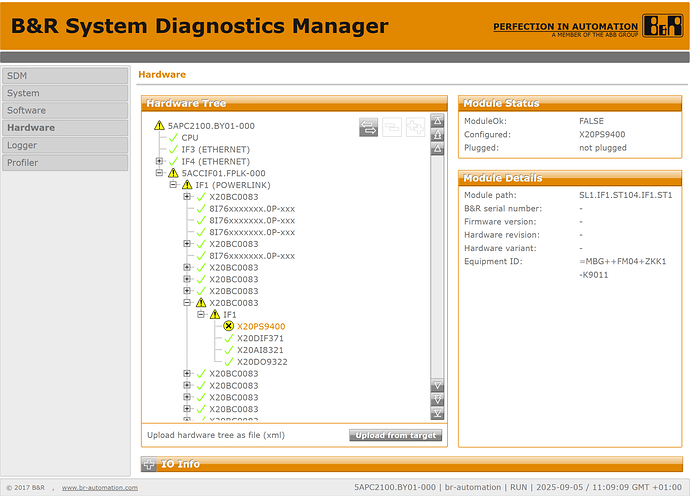Screen dimensions: 690x496
Task: Click the B&R logo in header
Action: pyautogui.click(x=662, y=26)
